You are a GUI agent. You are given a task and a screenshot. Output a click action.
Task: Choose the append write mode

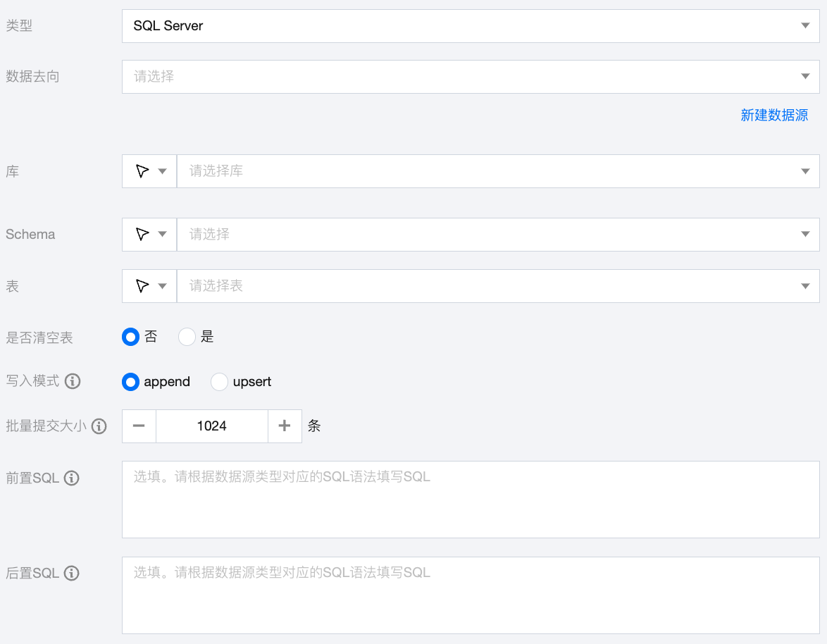[130, 382]
